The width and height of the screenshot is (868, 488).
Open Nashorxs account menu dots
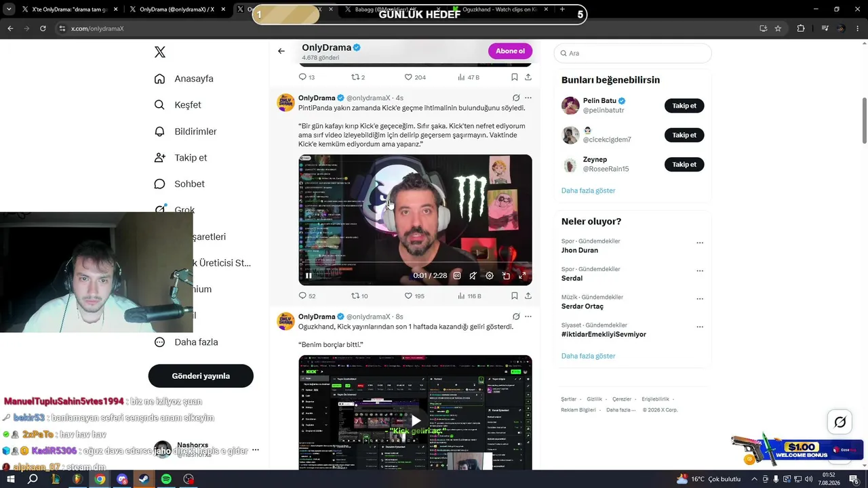click(256, 450)
